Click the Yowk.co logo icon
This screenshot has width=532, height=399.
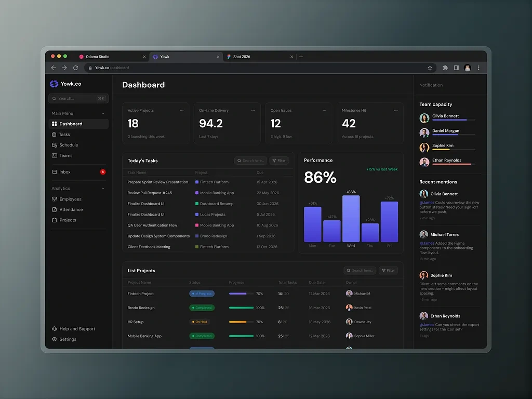tap(54, 84)
